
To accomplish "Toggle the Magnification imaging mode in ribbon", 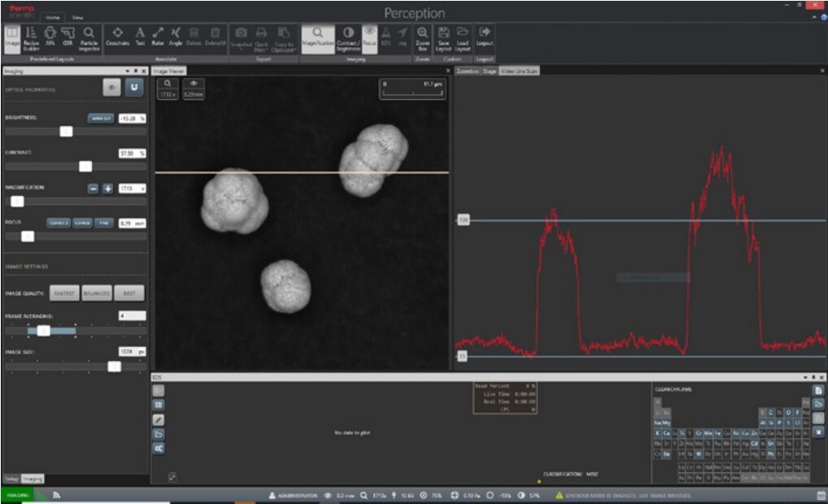I will pyautogui.click(x=317, y=37).
